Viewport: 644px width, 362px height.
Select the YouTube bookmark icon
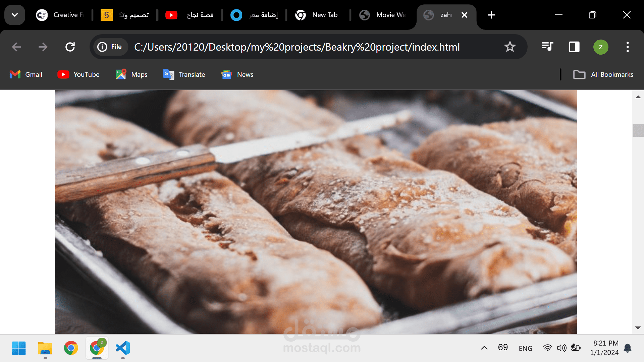coord(63,74)
